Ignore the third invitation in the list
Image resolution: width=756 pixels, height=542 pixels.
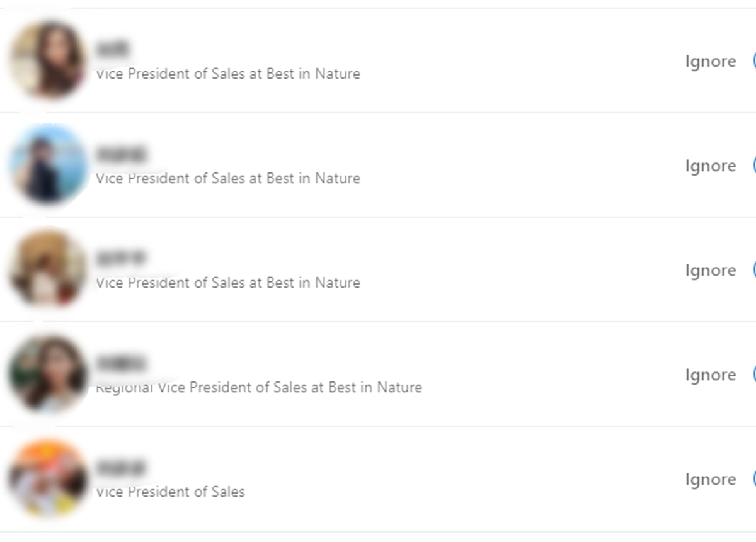pyautogui.click(x=710, y=271)
